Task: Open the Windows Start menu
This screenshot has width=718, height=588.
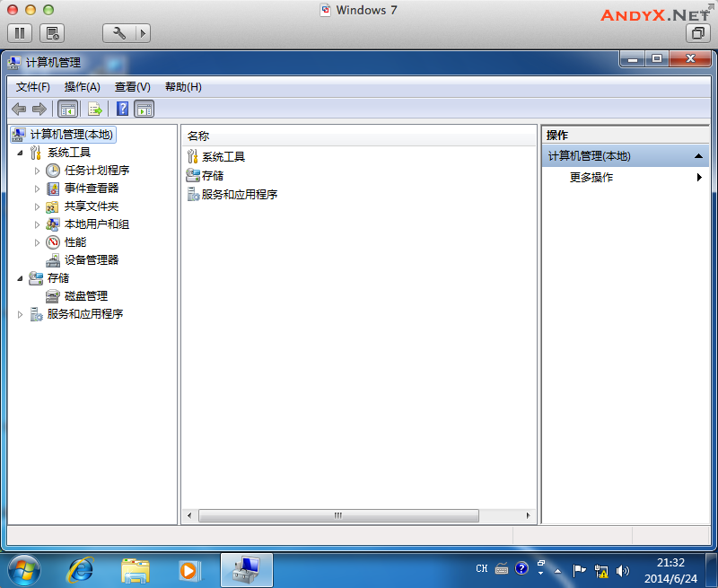Action: click(x=24, y=571)
